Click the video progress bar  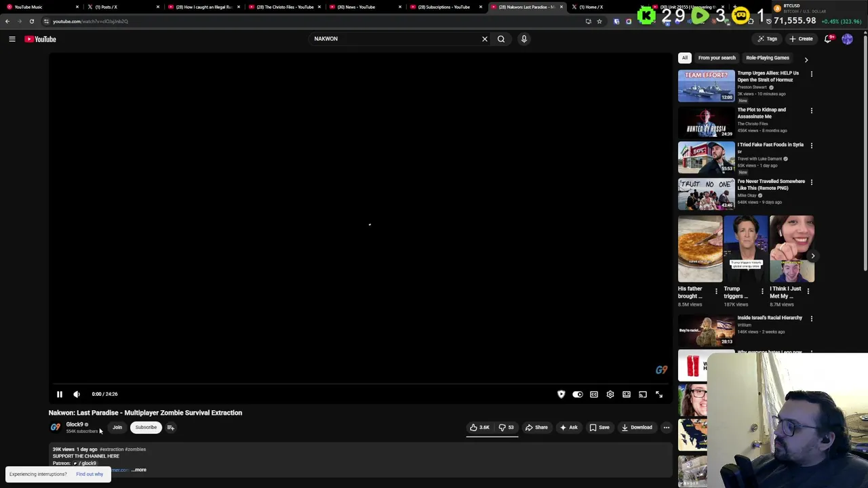[x=360, y=384]
